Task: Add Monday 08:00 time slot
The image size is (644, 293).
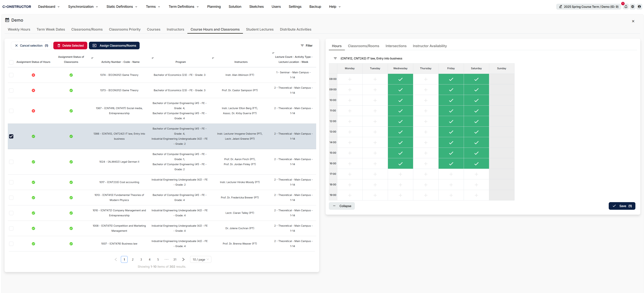Action: pyautogui.click(x=349, y=79)
